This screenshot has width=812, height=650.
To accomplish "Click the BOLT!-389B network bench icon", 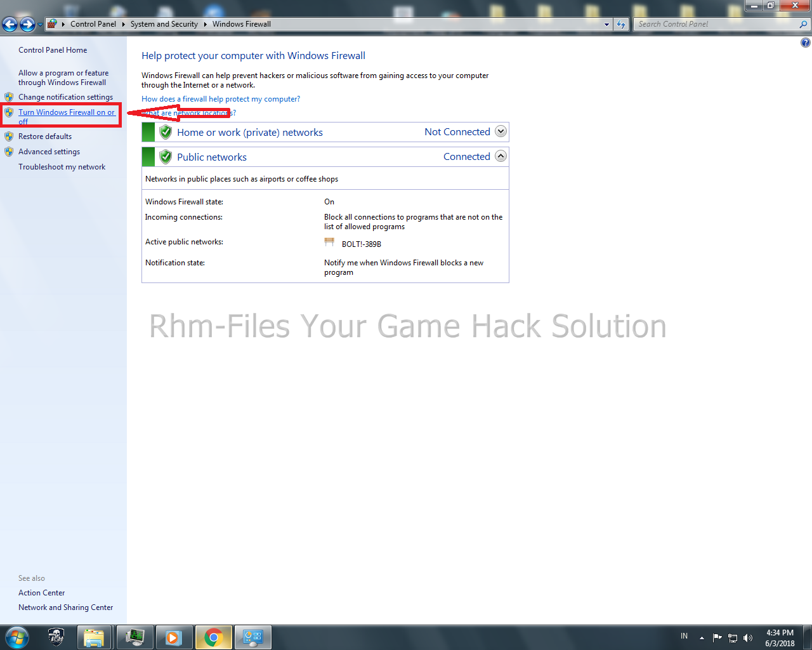I will click(x=329, y=242).
